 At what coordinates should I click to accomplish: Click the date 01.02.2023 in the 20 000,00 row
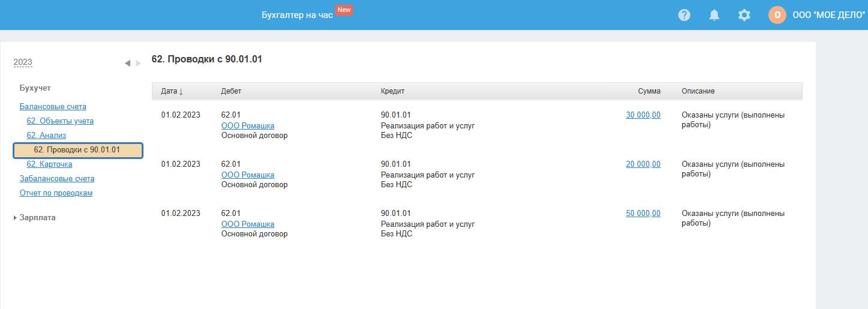click(x=181, y=164)
